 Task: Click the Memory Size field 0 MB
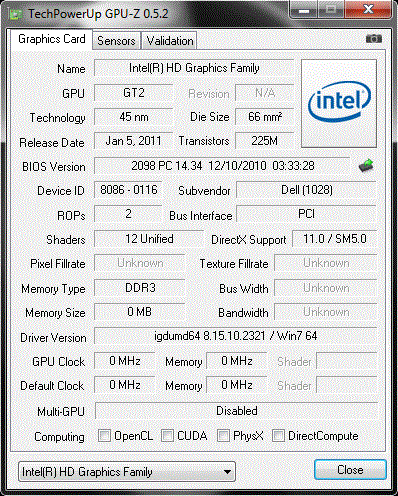140,312
